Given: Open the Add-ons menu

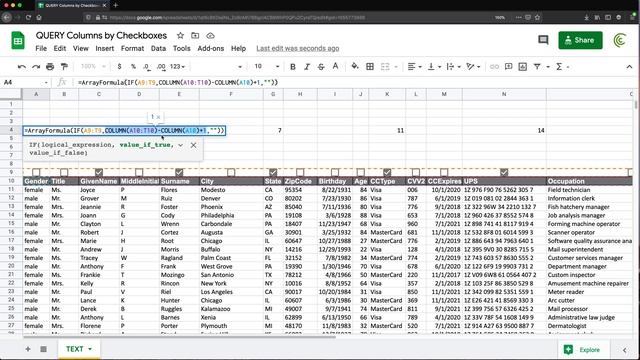Looking at the screenshot, I should coord(211,48).
